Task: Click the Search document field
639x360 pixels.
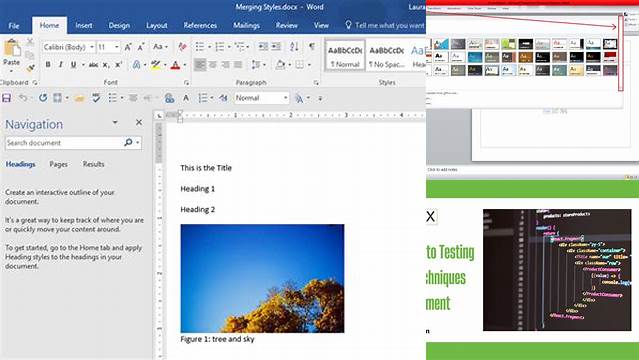Action: [64, 143]
